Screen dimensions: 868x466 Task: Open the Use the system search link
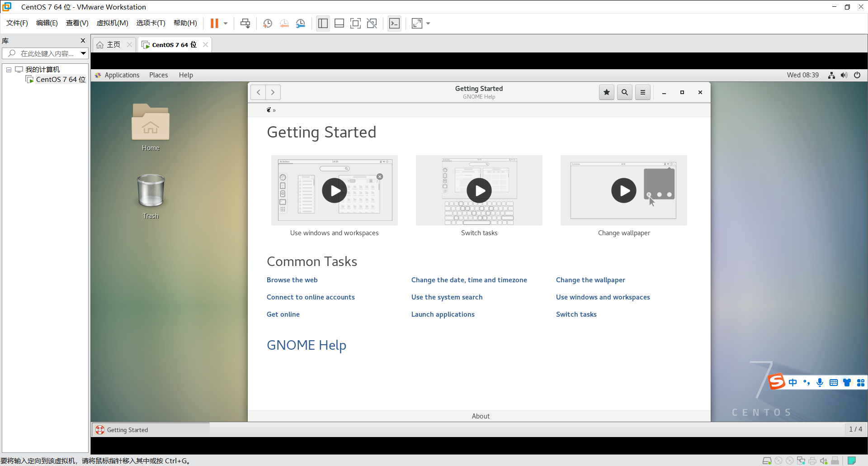(x=447, y=297)
